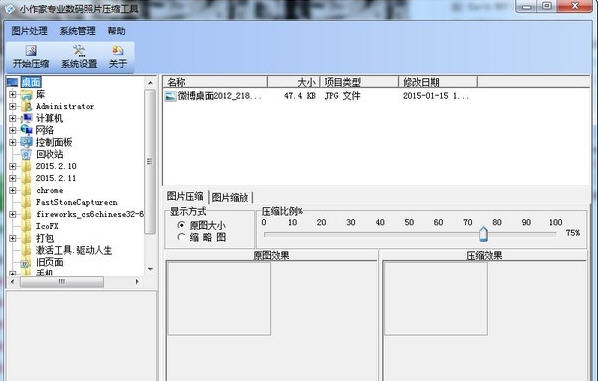This screenshot has width=599, height=381.
Task: Select file 微博桌面2012_218... in list
Action: pos(220,96)
